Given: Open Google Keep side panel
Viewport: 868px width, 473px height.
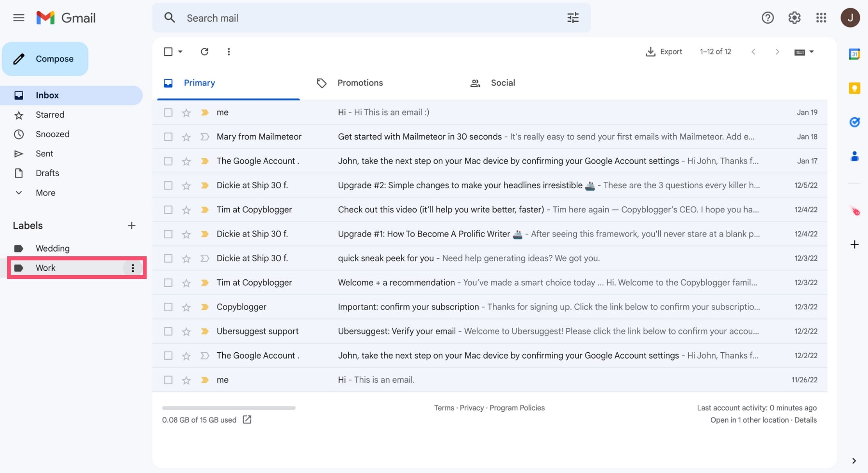Looking at the screenshot, I should pyautogui.click(x=854, y=88).
